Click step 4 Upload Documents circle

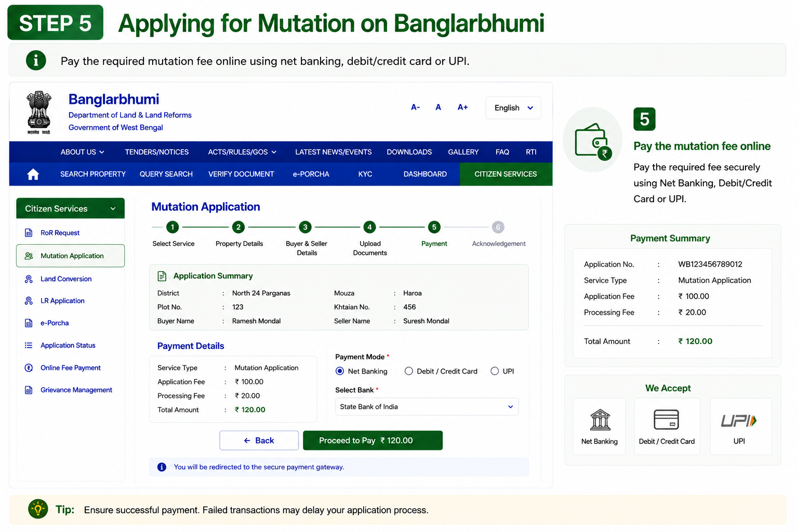click(369, 227)
